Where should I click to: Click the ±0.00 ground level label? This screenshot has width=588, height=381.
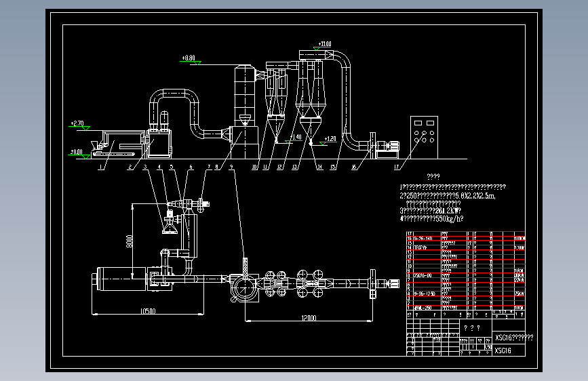(x=76, y=152)
